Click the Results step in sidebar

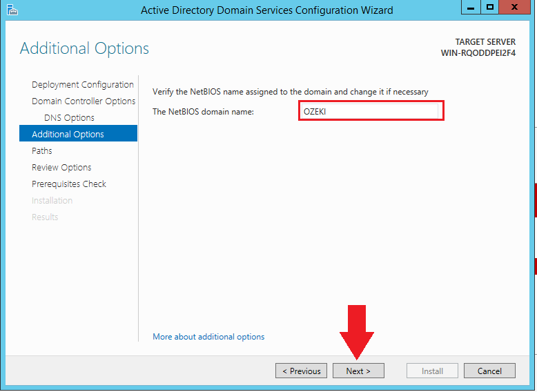45,217
